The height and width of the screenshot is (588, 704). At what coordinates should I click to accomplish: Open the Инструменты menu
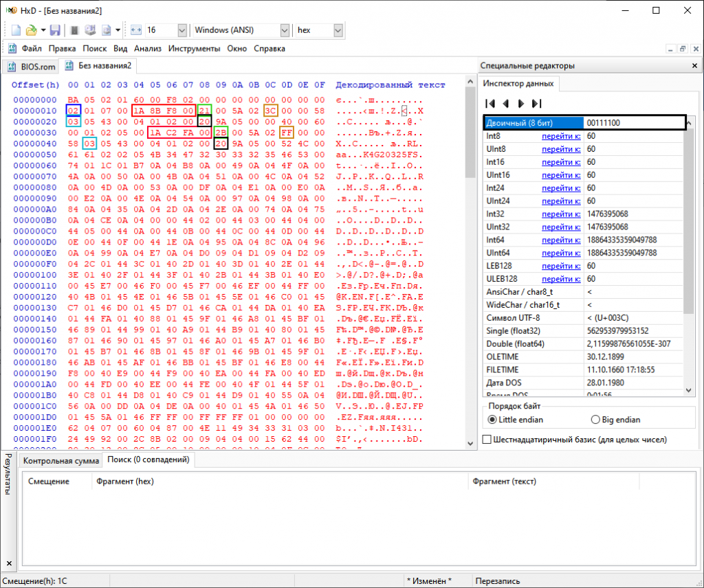195,49
